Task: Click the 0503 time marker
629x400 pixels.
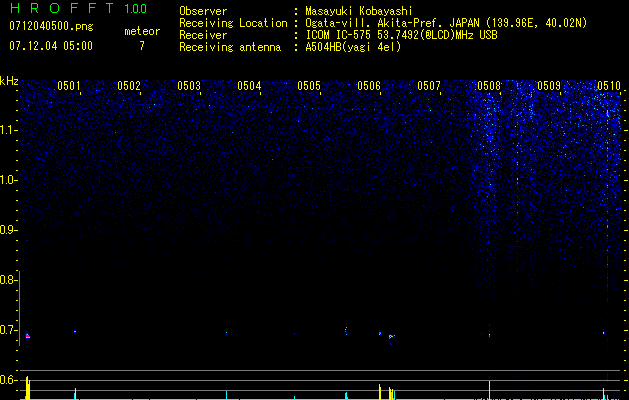Action: (x=189, y=86)
